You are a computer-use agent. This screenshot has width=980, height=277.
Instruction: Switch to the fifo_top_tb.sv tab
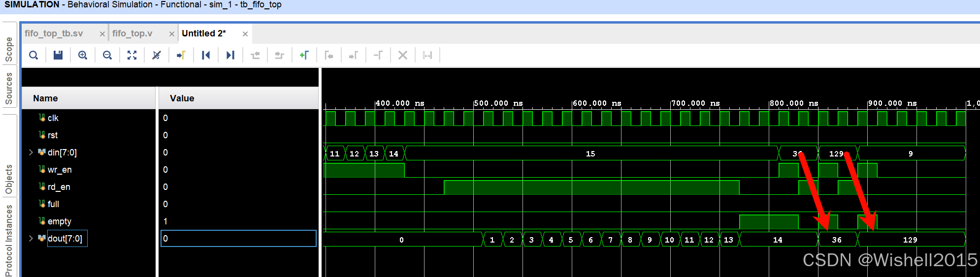click(x=54, y=33)
